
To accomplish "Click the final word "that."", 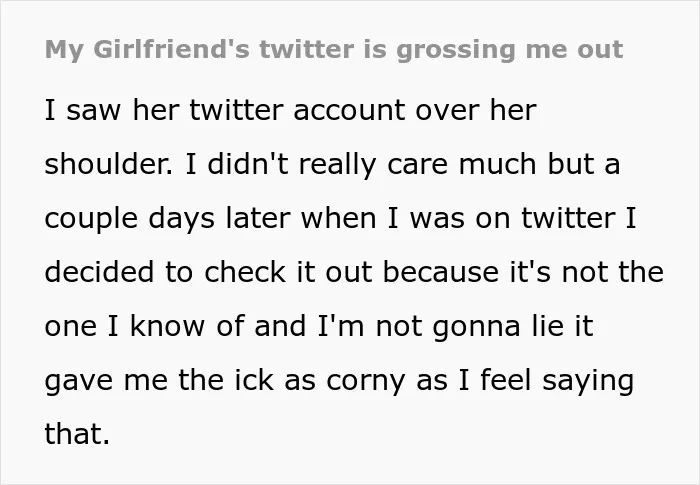I will pyautogui.click(x=77, y=434).
